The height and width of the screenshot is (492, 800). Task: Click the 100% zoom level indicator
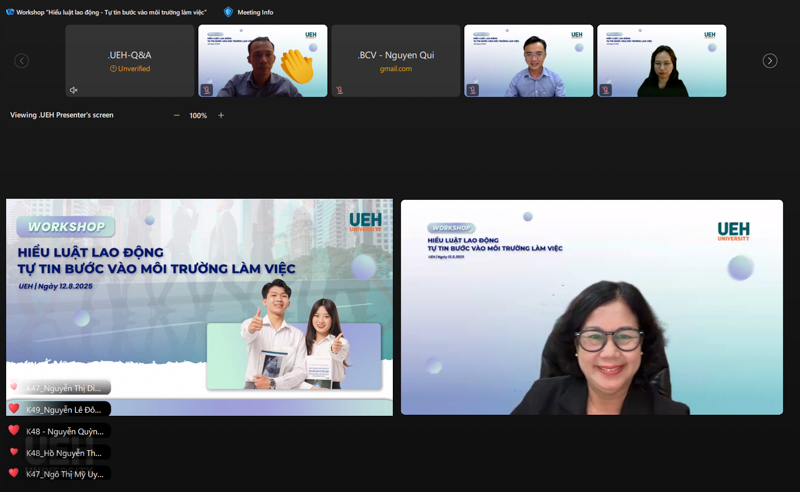click(198, 115)
